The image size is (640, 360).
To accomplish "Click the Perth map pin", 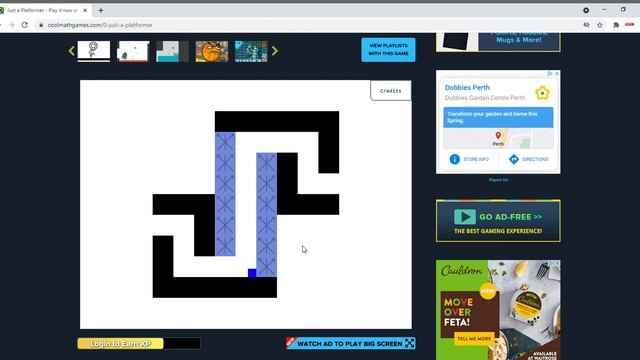I will (498, 135).
